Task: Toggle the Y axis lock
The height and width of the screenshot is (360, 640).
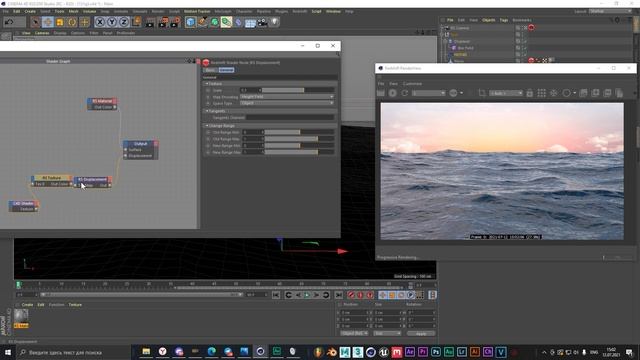Action: (112, 22)
